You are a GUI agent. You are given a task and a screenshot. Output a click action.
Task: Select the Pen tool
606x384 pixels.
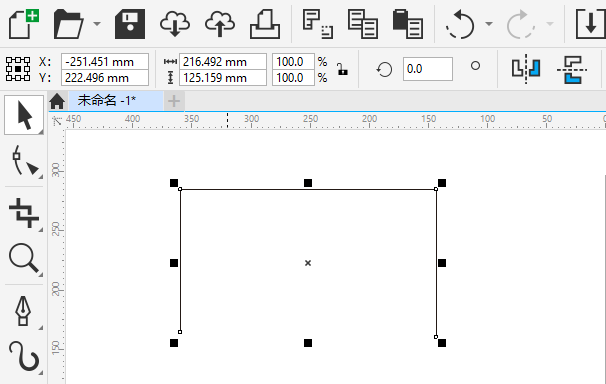click(x=23, y=311)
